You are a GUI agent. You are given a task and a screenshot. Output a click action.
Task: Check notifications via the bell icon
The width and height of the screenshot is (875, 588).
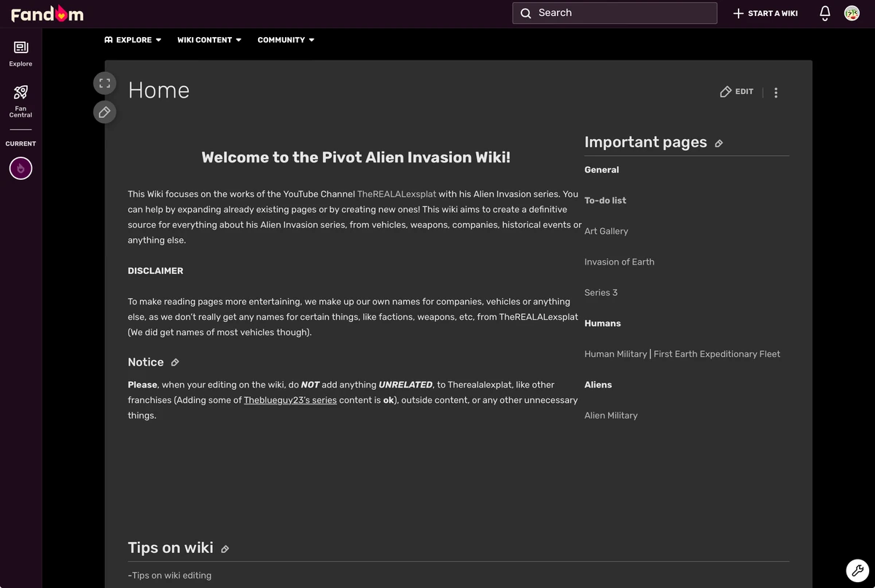pyautogui.click(x=824, y=12)
